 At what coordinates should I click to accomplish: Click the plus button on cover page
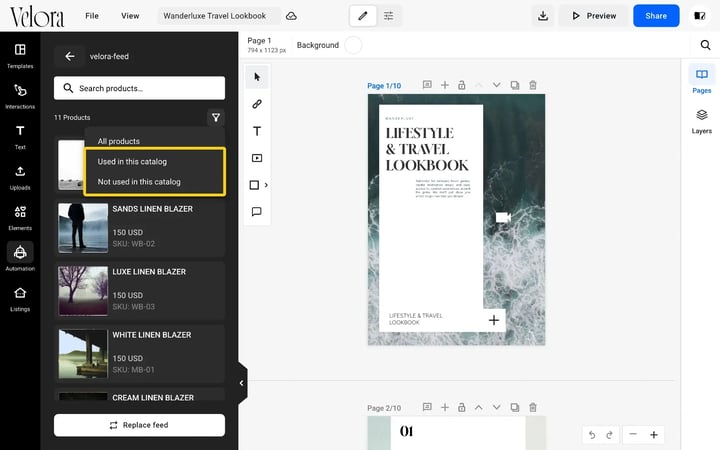[494, 320]
